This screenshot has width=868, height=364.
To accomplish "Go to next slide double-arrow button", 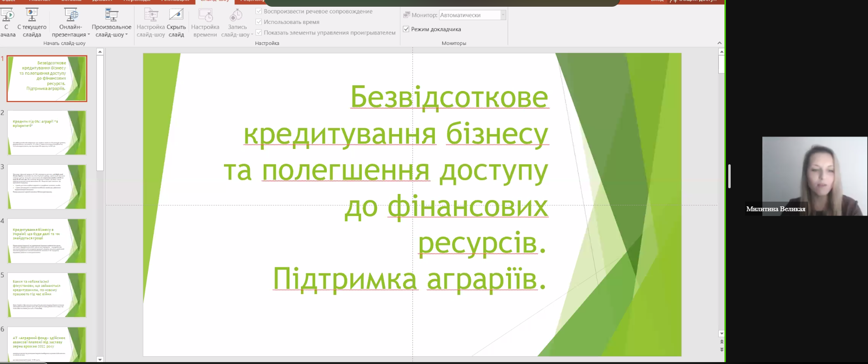I will pyautogui.click(x=722, y=350).
